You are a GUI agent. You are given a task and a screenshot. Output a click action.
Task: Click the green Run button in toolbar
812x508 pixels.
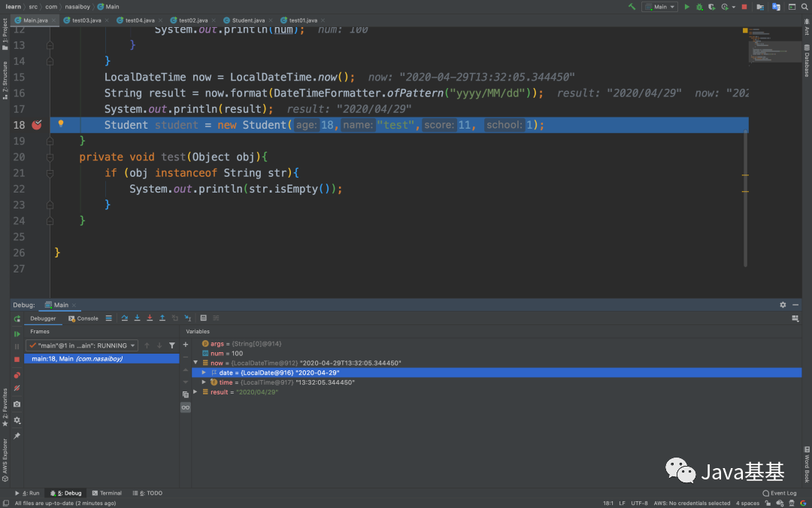(x=687, y=7)
